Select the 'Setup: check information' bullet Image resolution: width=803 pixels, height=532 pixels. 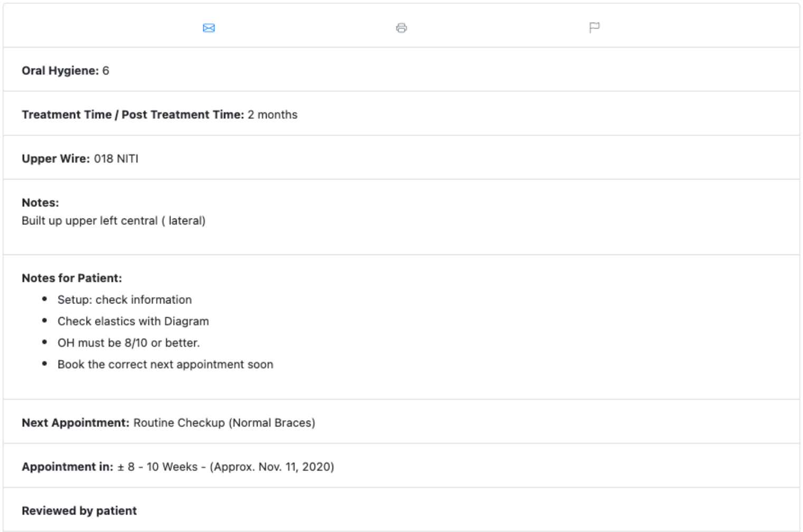click(x=125, y=300)
